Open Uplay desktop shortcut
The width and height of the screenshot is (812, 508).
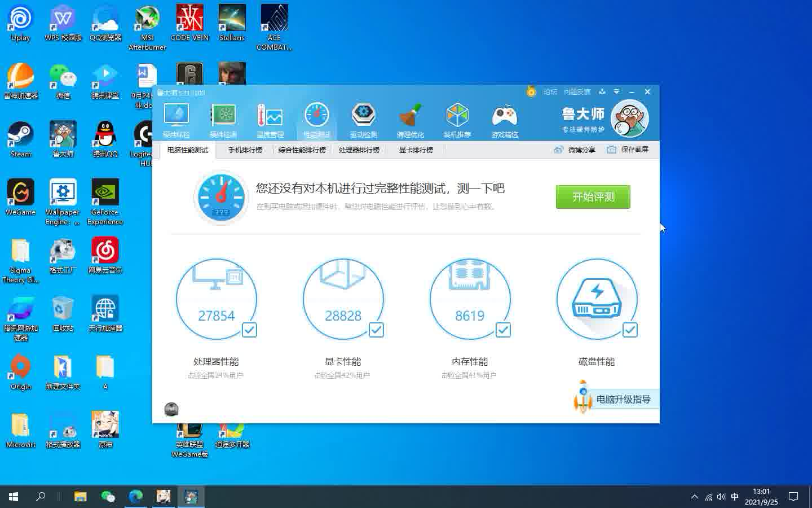[x=21, y=23]
